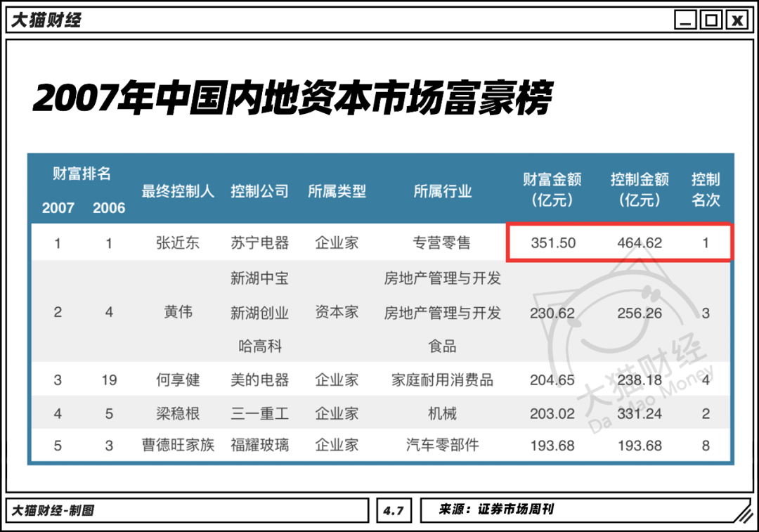Select the name 梁稳根
The width and height of the screenshot is (759, 532).
(178, 413)
